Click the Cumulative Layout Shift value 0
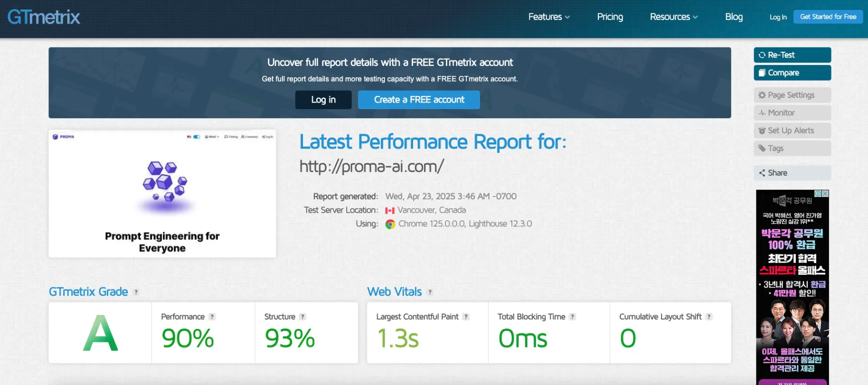The width and height of the screenshot is (868, 385). click(x=628, y=338)
